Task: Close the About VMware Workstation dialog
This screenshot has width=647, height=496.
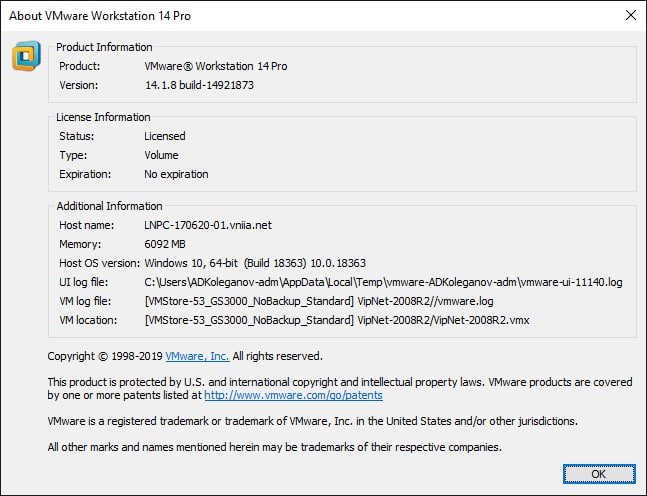Action: click(x=630, y=15)
